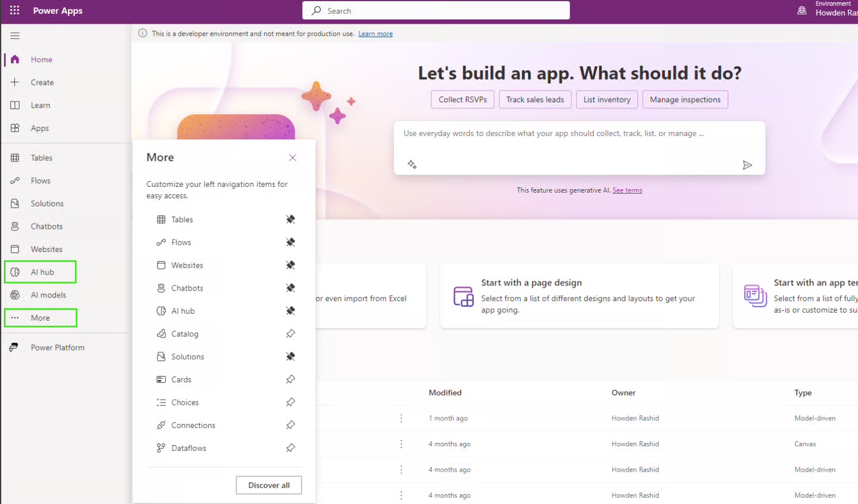858x504 pixels.
Task: Open the See terms link
Action: pyautogui.click(x=627, y=190)
